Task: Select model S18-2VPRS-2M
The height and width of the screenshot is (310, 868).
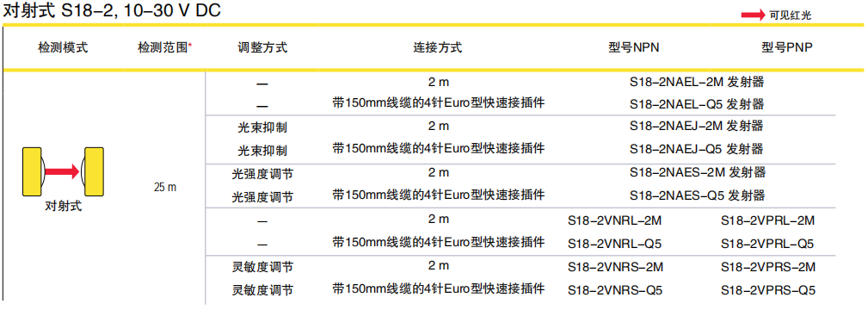Action: point(768,267)
